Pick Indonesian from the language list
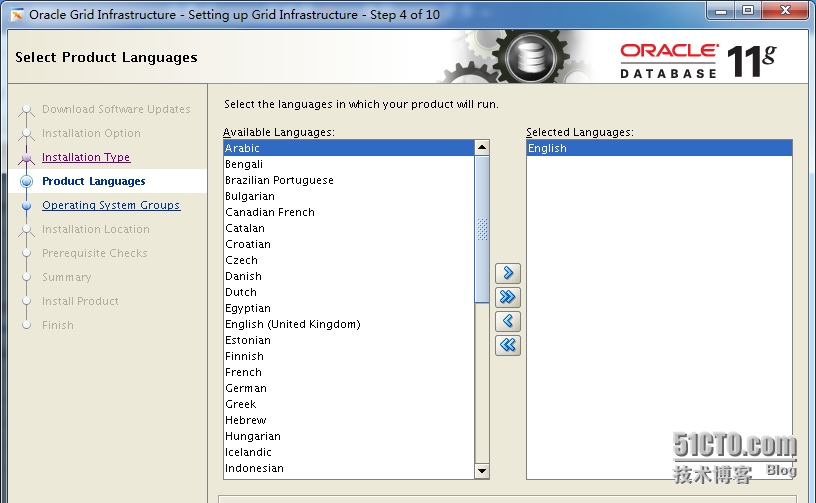Screen dimensions: 816x503 coord(349,468)
